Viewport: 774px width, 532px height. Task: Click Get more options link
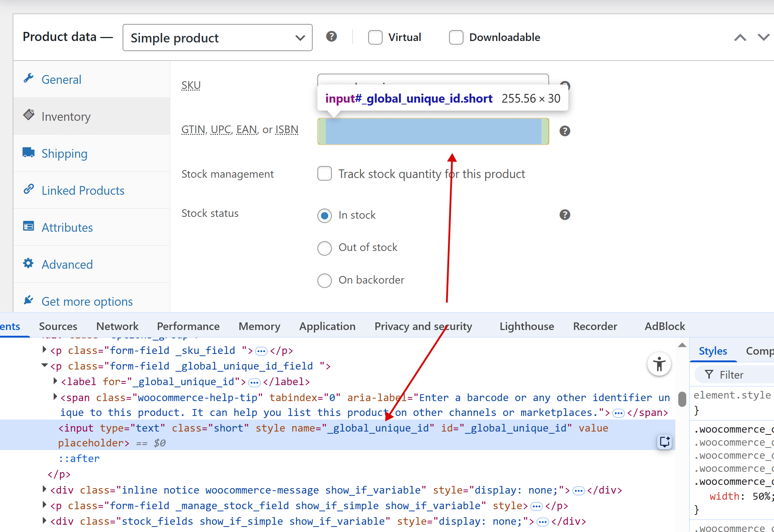click(x=87, y=301)
